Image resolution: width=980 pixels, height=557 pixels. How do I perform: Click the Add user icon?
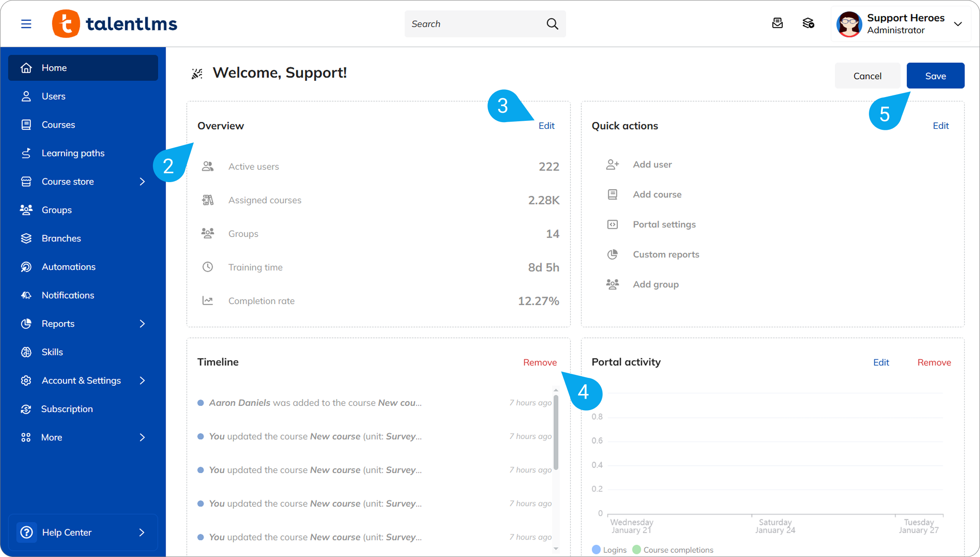click(612, 165)
